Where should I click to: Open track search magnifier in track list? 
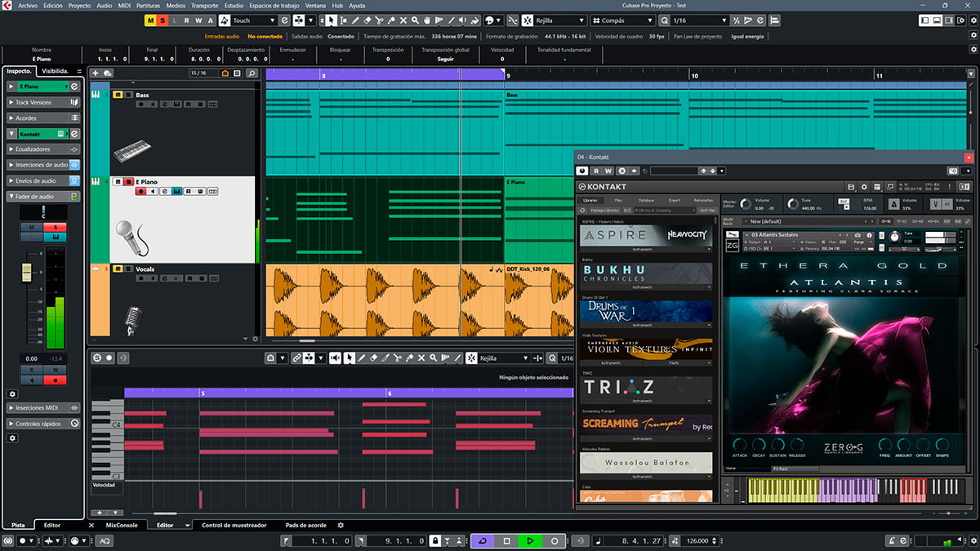(252, 73)
